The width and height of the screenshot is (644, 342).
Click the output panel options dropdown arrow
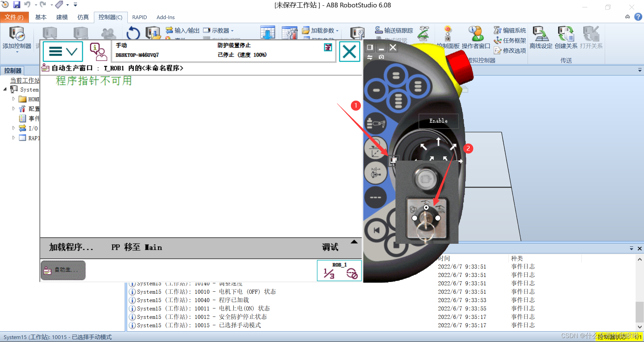pyautogui.click(x=631, y=249)
